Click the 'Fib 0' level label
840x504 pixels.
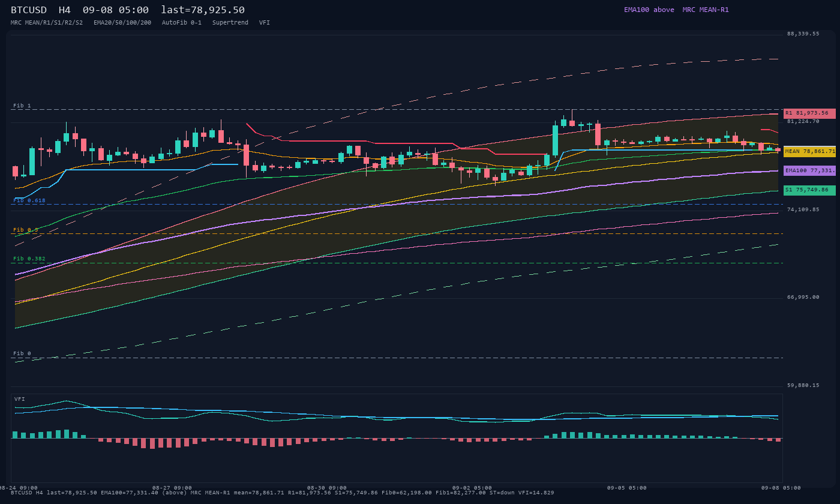tap(22, 353)
